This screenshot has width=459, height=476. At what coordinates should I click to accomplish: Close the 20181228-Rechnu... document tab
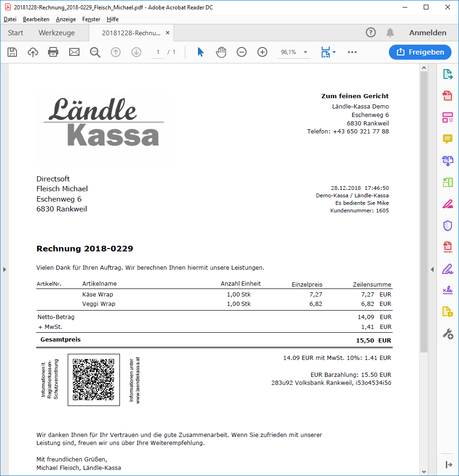tap(168, 33)
